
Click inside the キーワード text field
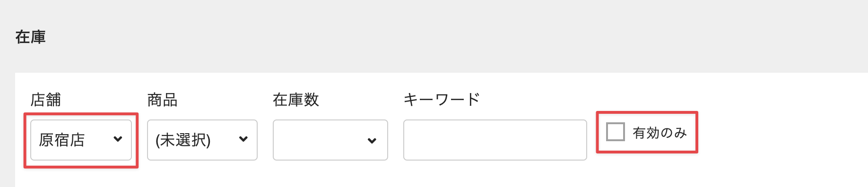(495, 140)
